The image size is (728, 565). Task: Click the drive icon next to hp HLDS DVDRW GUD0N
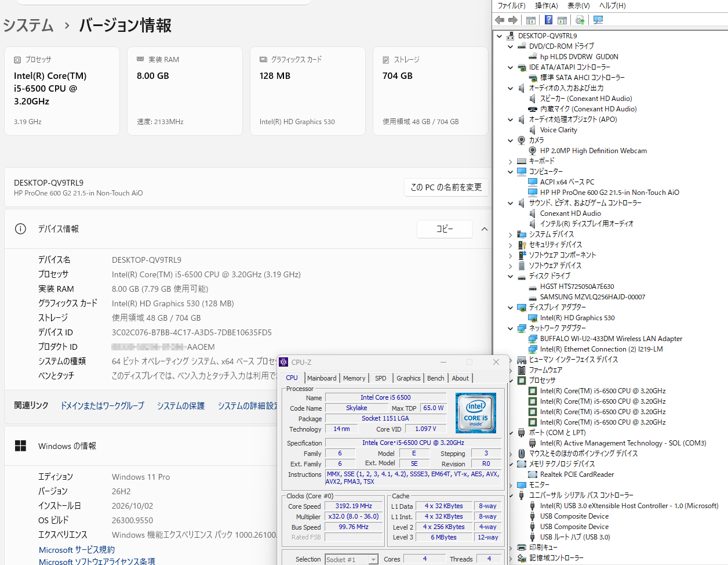(533, 57)
